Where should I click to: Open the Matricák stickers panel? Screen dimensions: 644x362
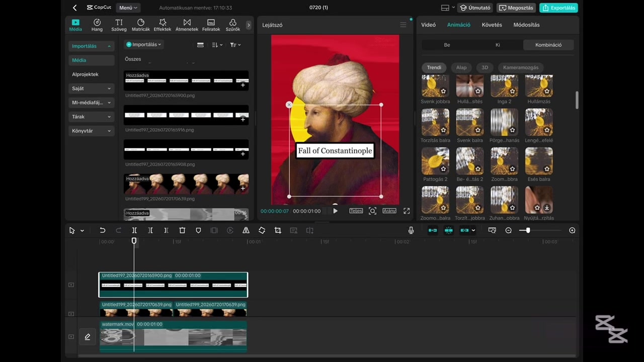pyautogui.click(x=141, y=25)
